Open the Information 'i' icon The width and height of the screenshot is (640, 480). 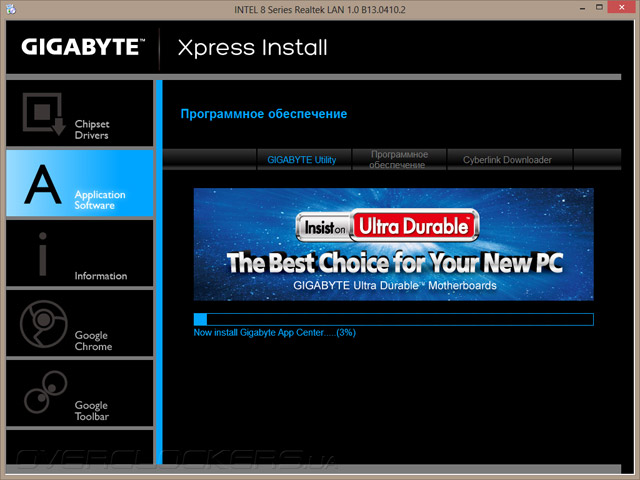(43, 254)
